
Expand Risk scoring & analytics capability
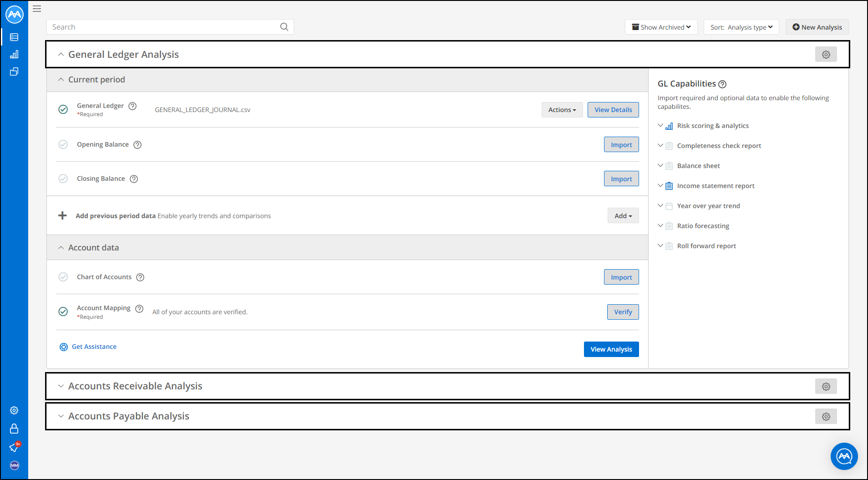click(660, 126)
